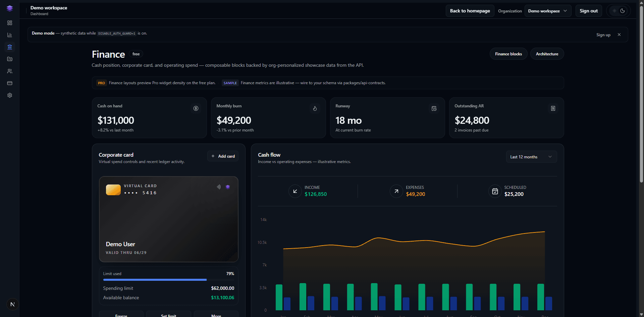
Task: Open the analytics bar chart sidebar icon
Action: (x=10, y=35)
